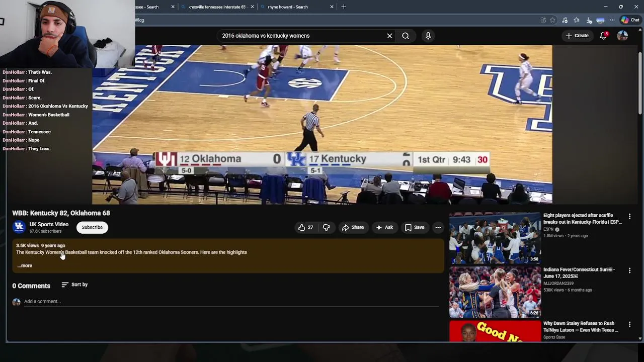644x362 pixels.
Task: Subscribe to UK Sports Video
Action: (x=92, y=227)
